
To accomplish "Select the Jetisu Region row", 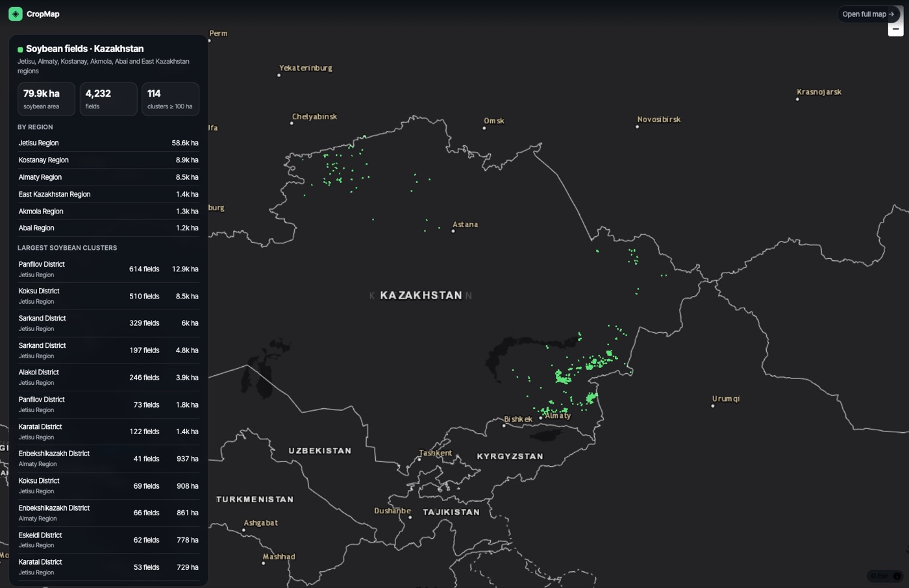I will [108, 143].
